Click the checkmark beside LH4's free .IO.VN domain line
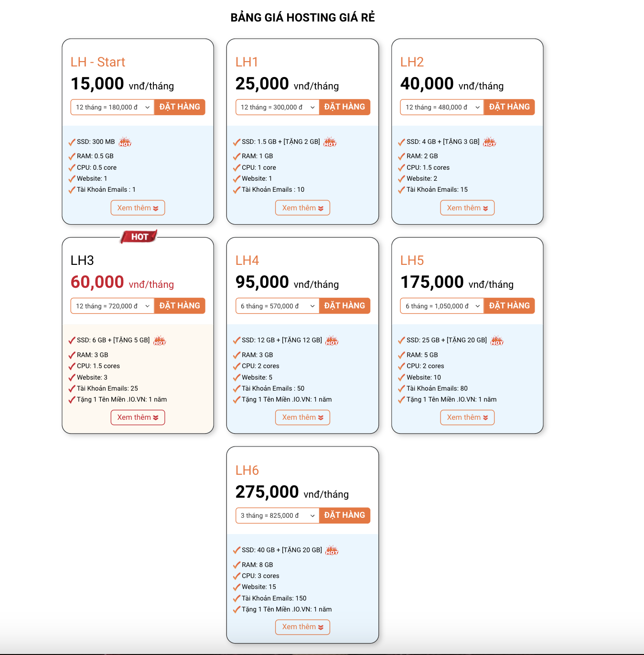 click(x=236, y=399)
